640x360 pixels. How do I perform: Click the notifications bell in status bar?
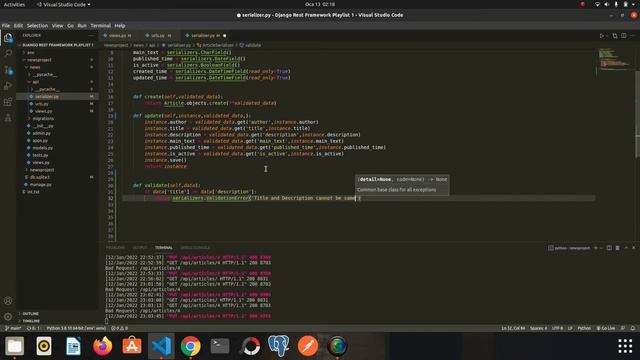pyautogui.click(x=633, y=328)
